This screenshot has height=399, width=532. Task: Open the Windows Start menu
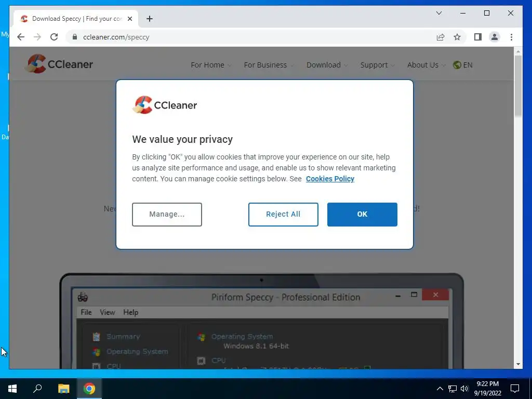pyautogui.click(x=12, y=389)
